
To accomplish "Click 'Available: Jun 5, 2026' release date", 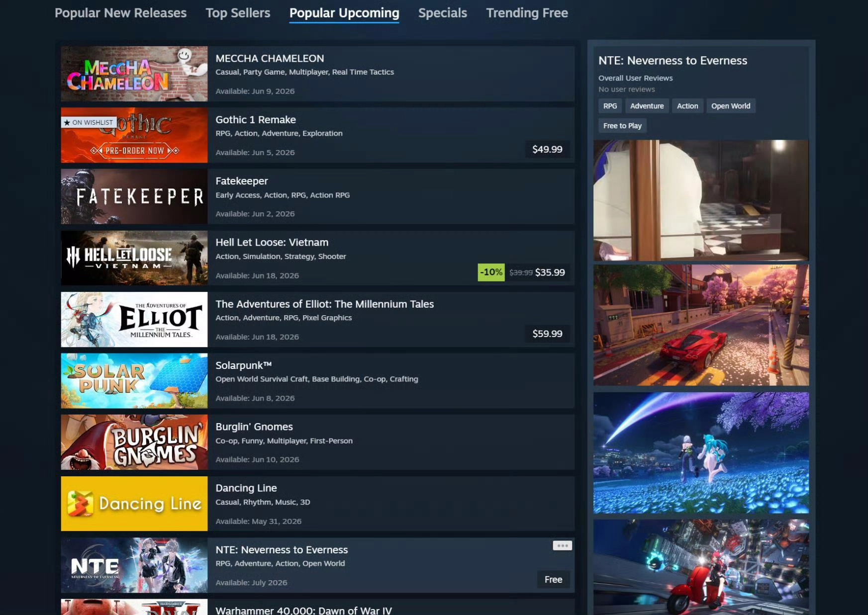I will 255,153.
